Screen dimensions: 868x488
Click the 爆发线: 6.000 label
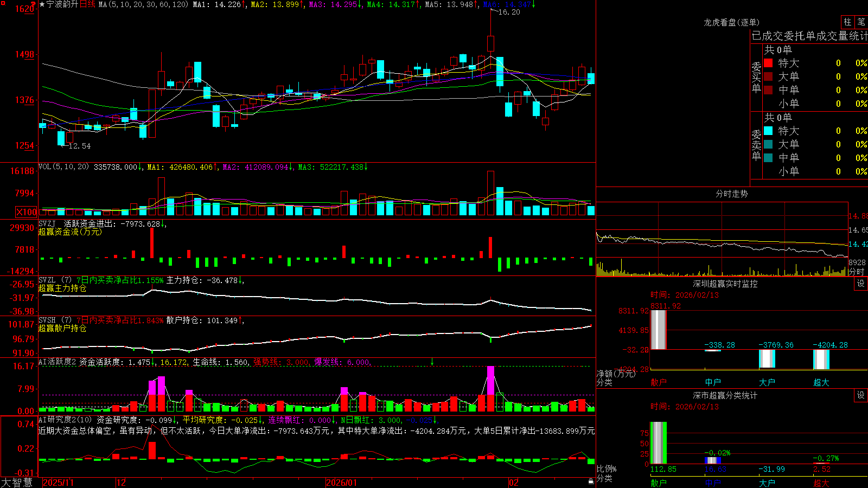tap(343, 362)
